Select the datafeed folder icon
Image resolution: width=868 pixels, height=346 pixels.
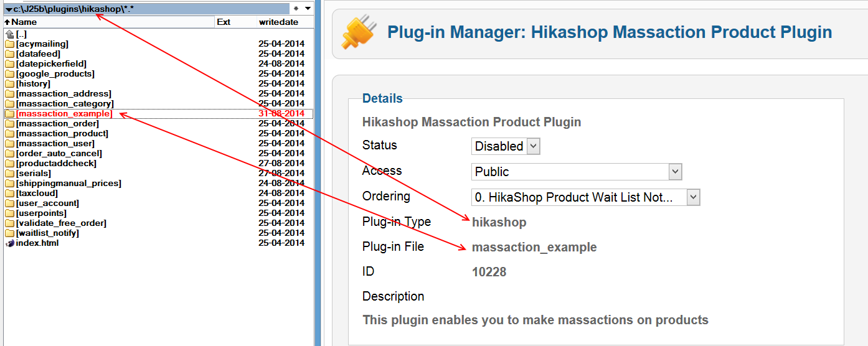tap(9, 54)
